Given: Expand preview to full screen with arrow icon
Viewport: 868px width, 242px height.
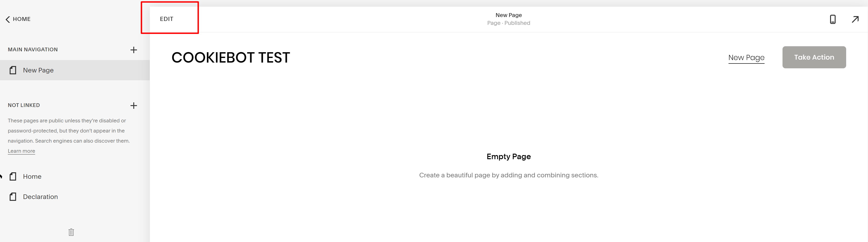Looking at the screenshot, I should [x=855, y=19].
